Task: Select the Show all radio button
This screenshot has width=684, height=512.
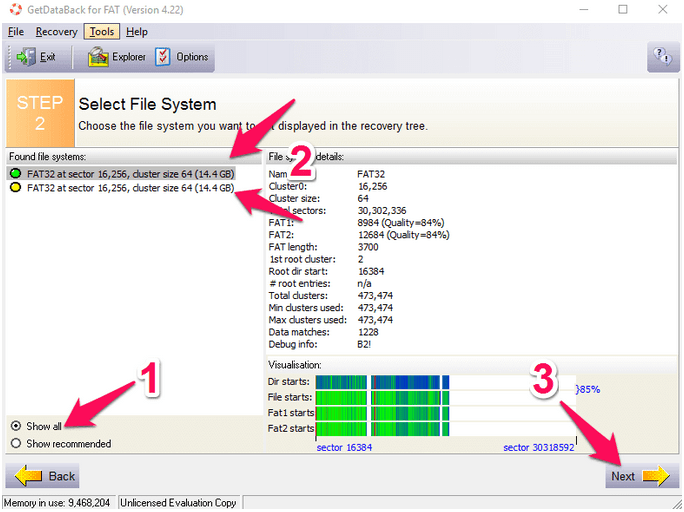Action: pos(16,426)
